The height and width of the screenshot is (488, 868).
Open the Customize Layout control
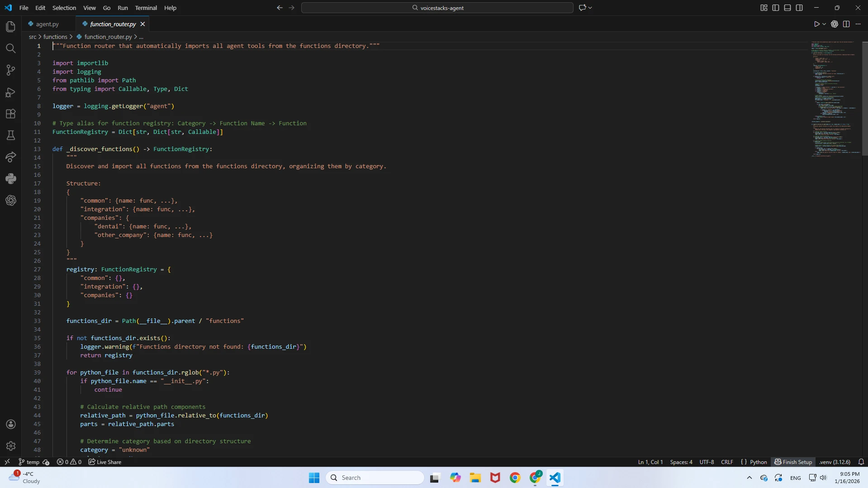[764, 8]
